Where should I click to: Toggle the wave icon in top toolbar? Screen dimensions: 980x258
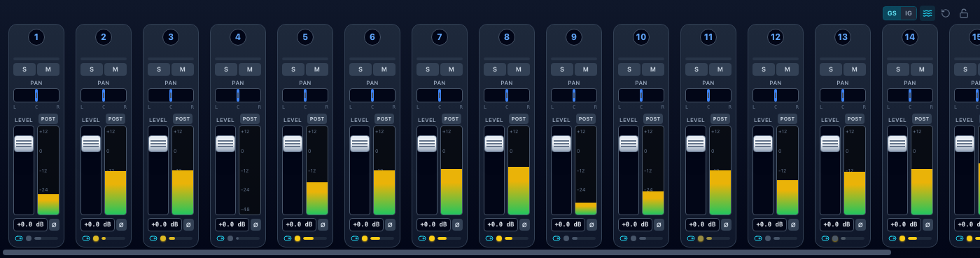(927, 13)
